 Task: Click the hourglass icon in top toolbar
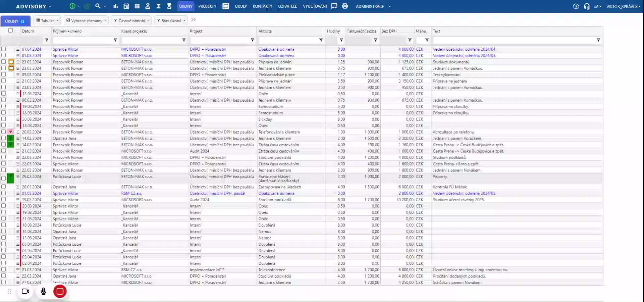(x=169, y=6)
